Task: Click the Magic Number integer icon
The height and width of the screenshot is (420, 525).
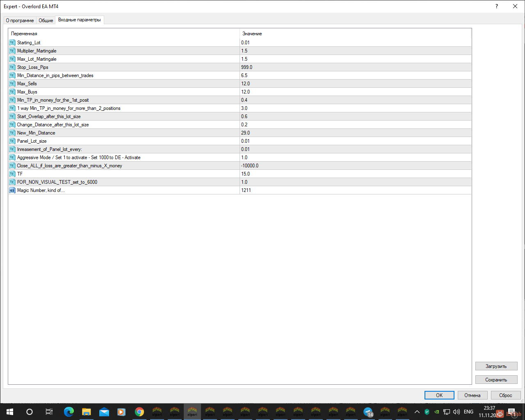Action: (12, 190)
